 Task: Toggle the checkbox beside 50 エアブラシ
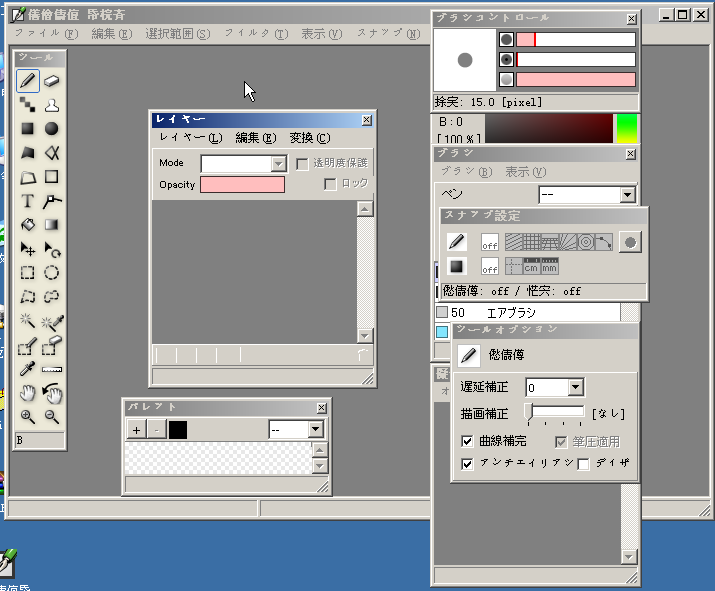coord(442,312)
